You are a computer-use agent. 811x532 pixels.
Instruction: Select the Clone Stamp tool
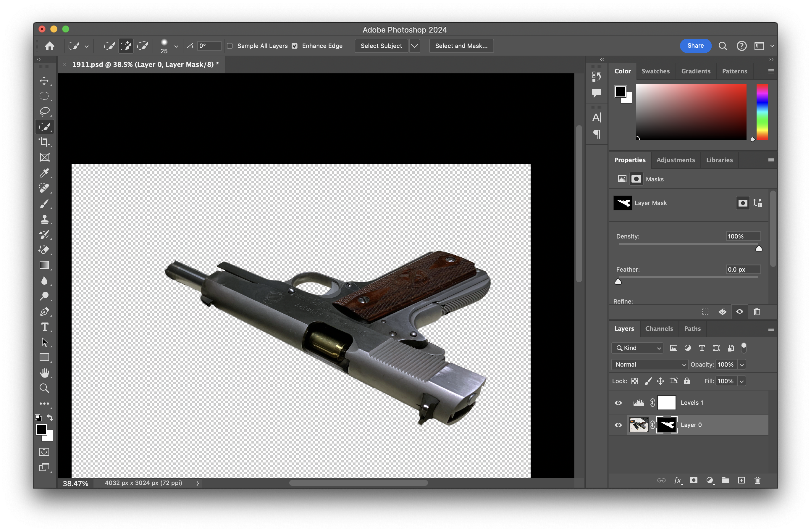[44, 219]
